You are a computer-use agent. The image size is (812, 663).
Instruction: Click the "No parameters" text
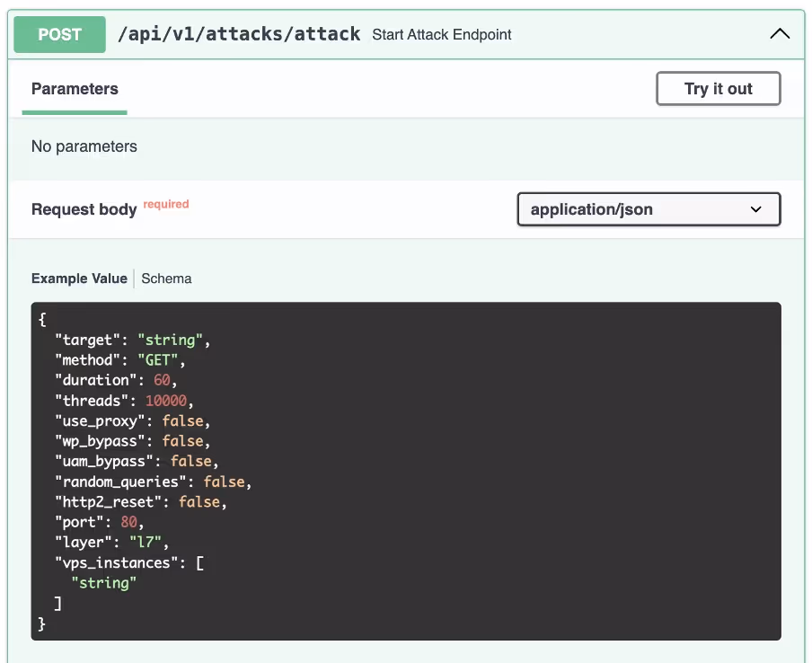click(x=84, y=146)
